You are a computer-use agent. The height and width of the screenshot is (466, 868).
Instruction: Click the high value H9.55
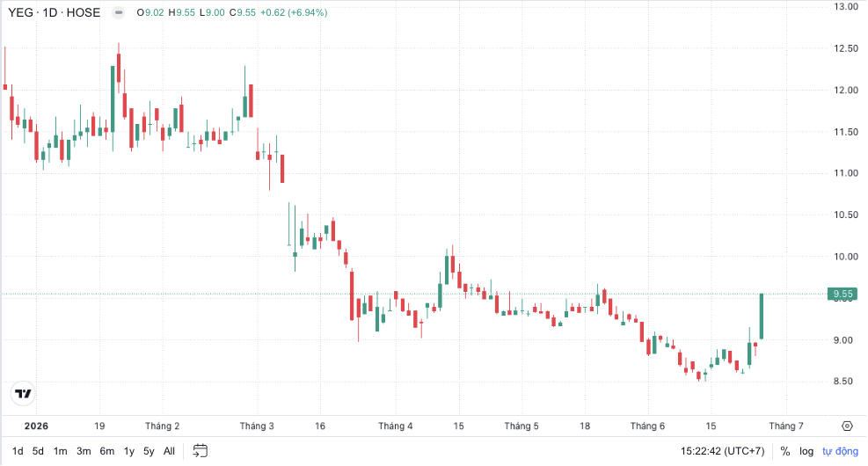pos(181,12)
